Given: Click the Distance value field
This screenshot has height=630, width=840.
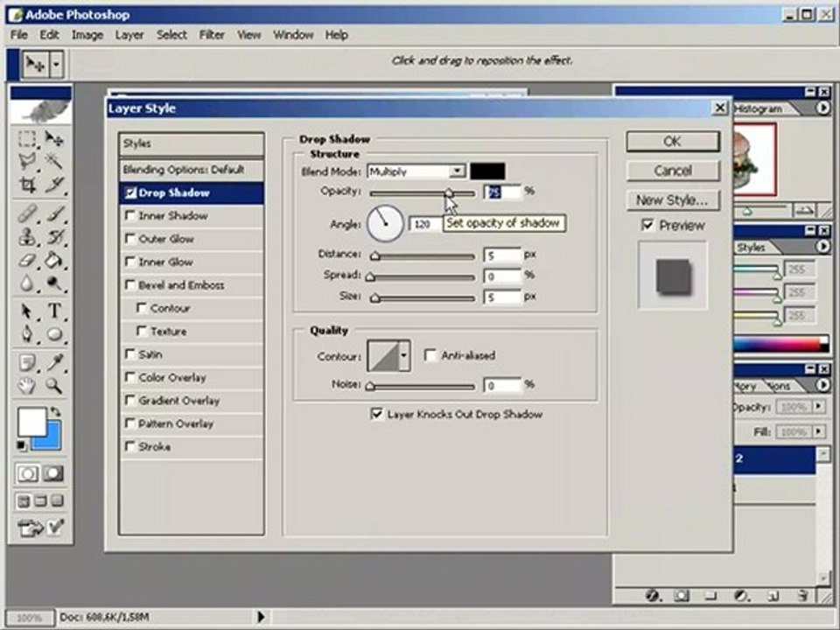Looking at the screenshot, I should (x=502, y=255).
